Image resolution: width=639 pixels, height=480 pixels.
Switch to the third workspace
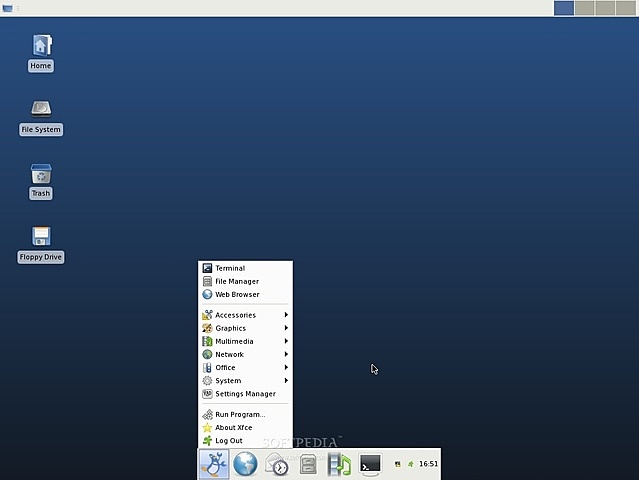pos(605,8)
